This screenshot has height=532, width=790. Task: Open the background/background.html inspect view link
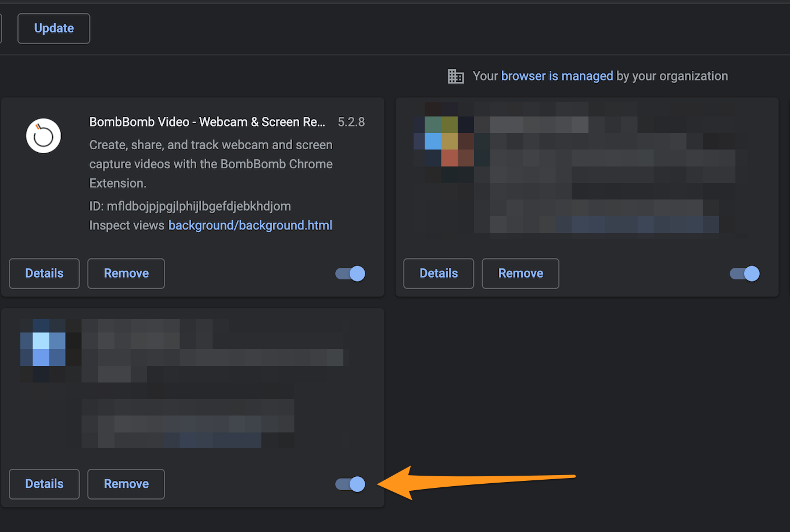pos(250,225)
